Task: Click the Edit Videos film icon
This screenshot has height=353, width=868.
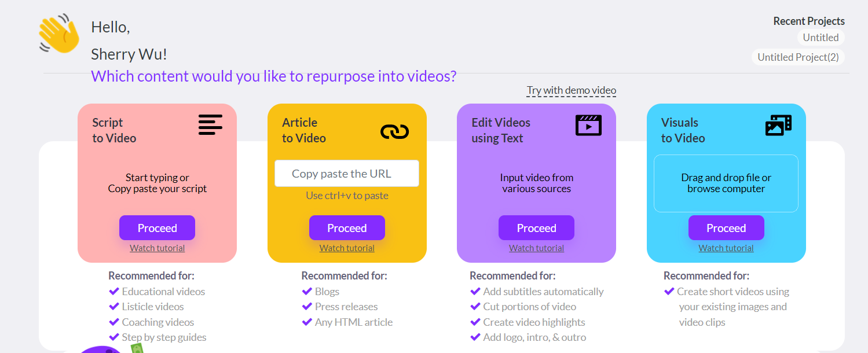Action: 588,125
